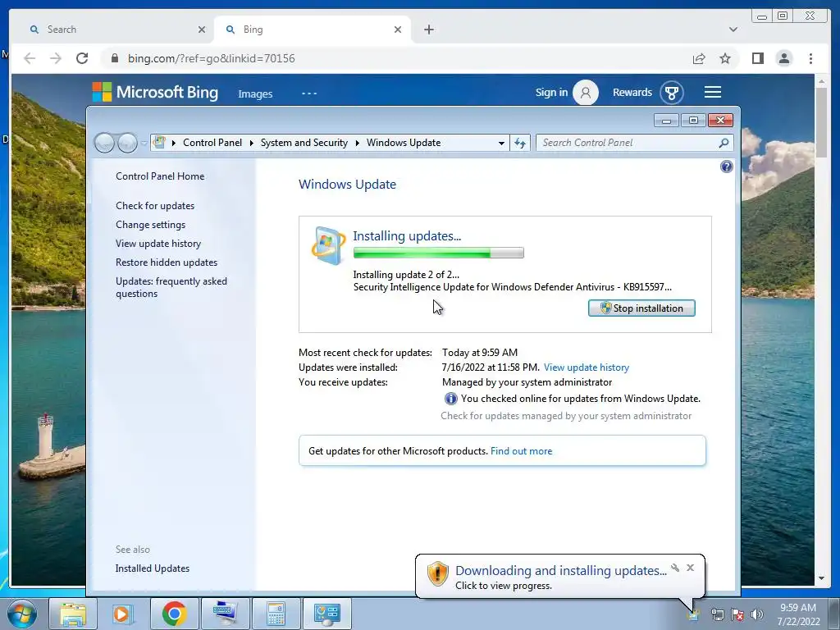Click the Control Panel taskbar icon
The height and width of the screenshot is (630, 840).
pyautogui.click(x=326, y=614)
